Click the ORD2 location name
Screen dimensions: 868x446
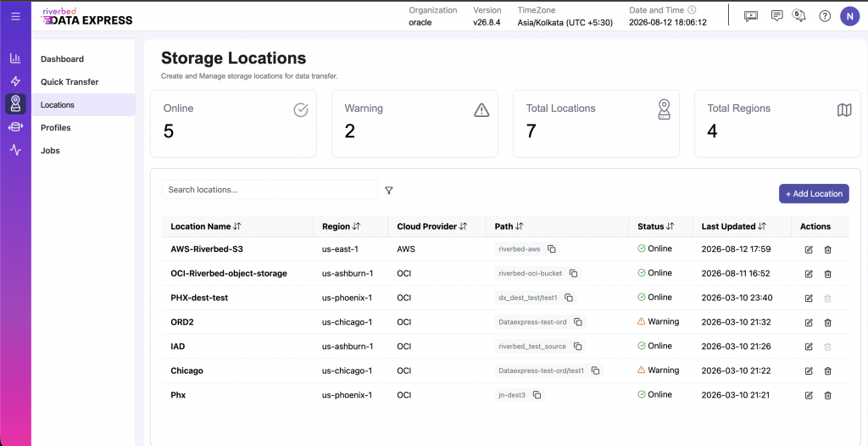[x=181, y=322]
